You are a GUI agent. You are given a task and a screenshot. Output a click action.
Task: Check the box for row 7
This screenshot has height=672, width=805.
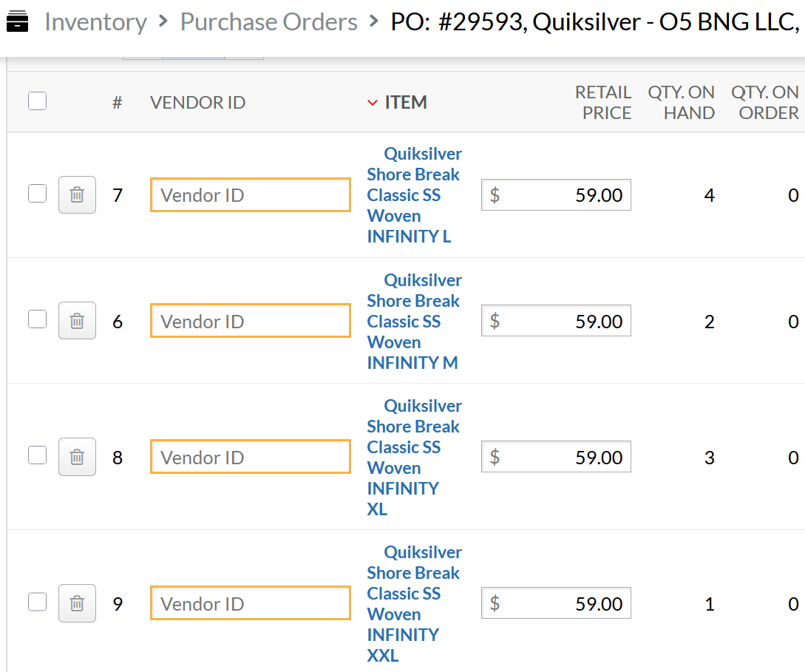(x=38, y=194)
